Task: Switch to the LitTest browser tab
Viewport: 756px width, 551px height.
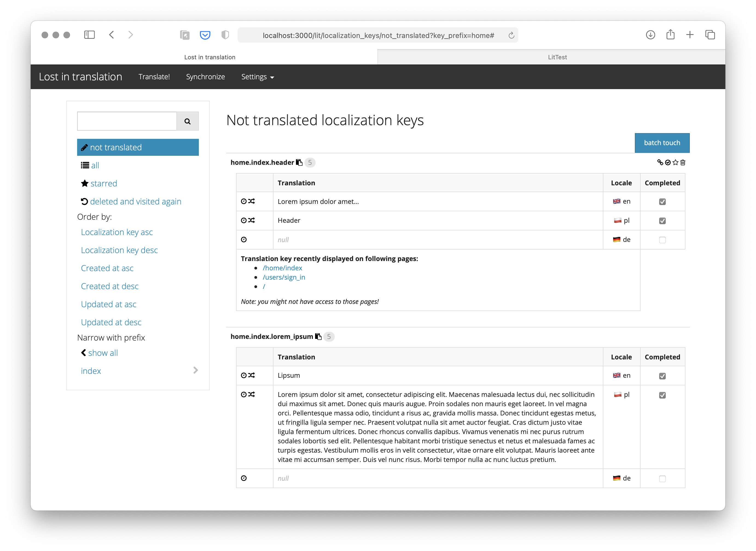Action: pyautogui.click(x=557, y=57)
